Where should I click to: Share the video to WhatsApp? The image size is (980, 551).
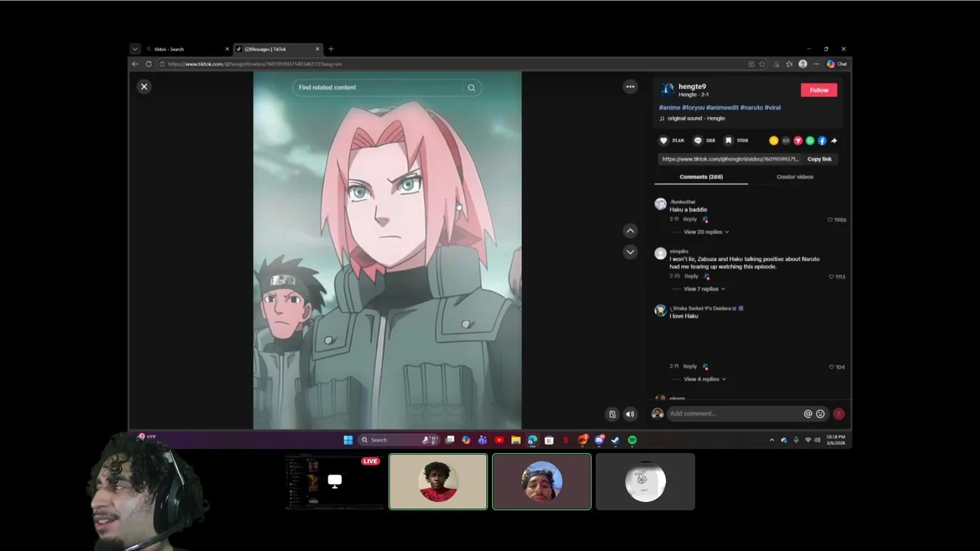pos(810,141)
